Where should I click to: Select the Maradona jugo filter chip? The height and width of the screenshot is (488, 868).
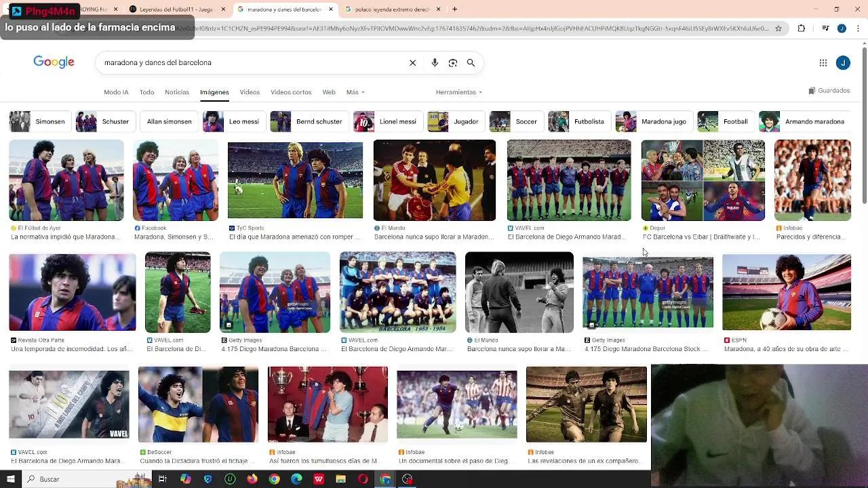click(654, 122)
